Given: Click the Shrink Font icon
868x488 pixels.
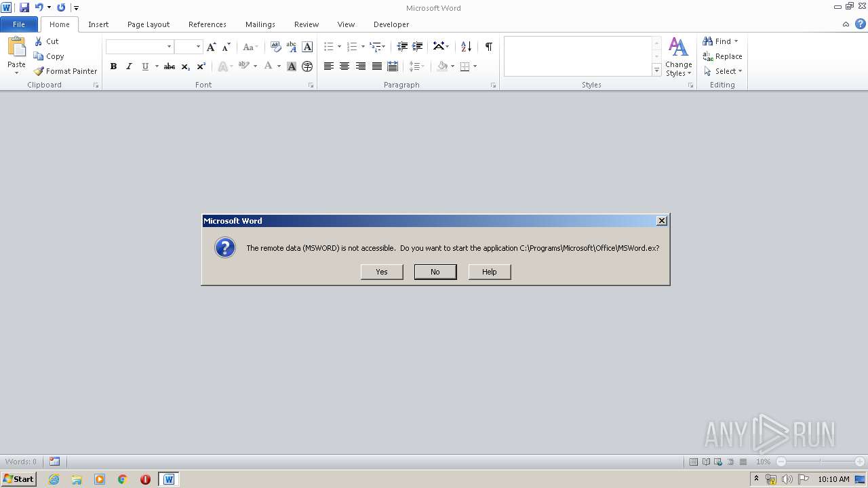Looking at the screenshot, I should click(x=226, y=47).
